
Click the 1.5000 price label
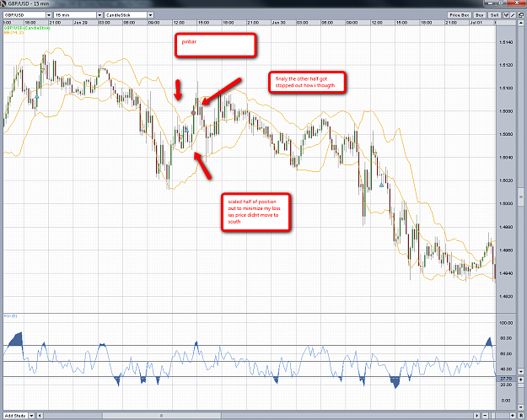point(506,204)
